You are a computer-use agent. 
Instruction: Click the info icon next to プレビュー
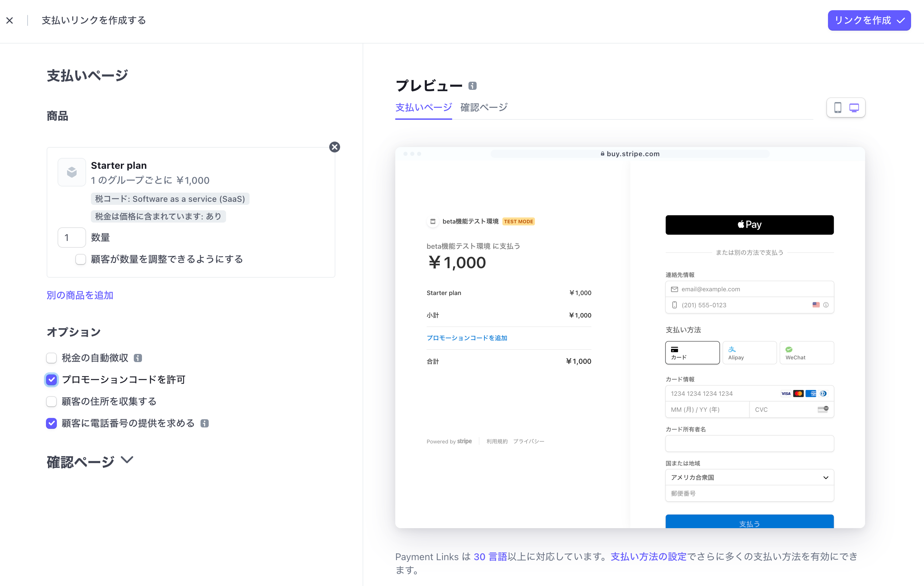coord(472,86)
